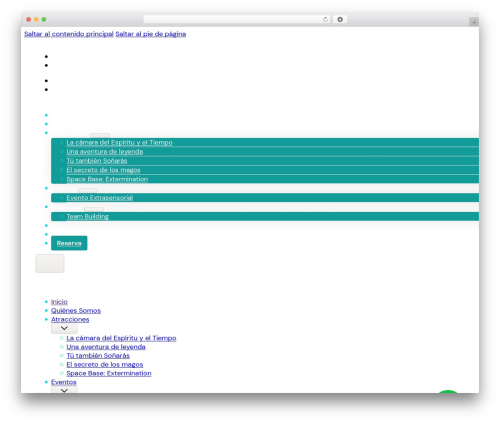Open lower list 'Una aventura de leyenda' link

[x=106, y=347]
